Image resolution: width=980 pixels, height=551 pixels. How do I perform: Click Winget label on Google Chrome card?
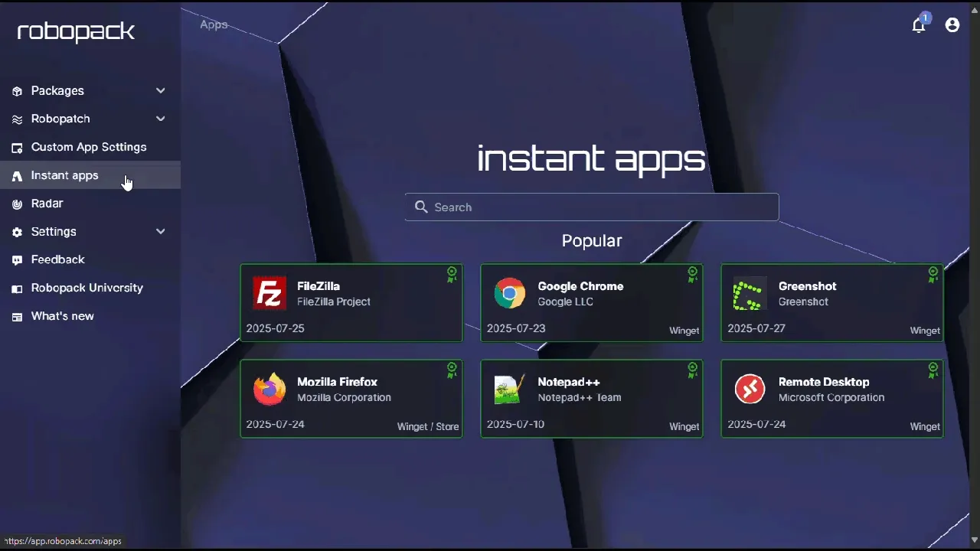[684, 331]
